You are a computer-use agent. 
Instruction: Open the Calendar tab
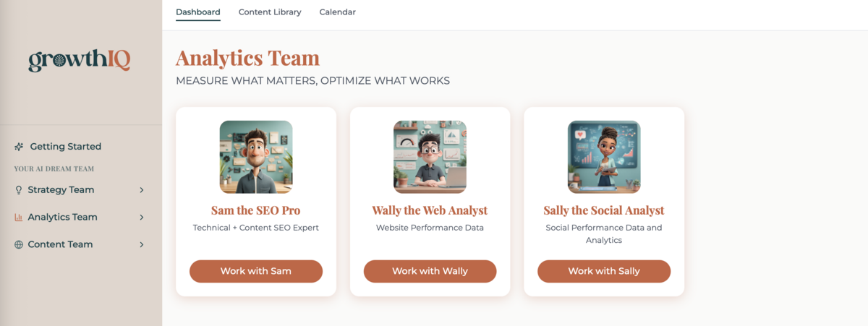(x=337, y=12)
